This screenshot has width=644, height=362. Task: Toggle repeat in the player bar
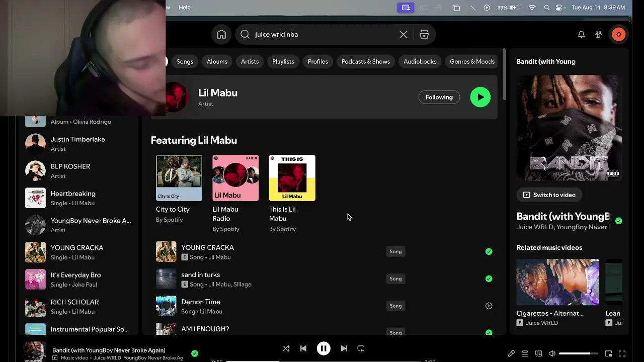pyautogui.click(x=361, y=348)
